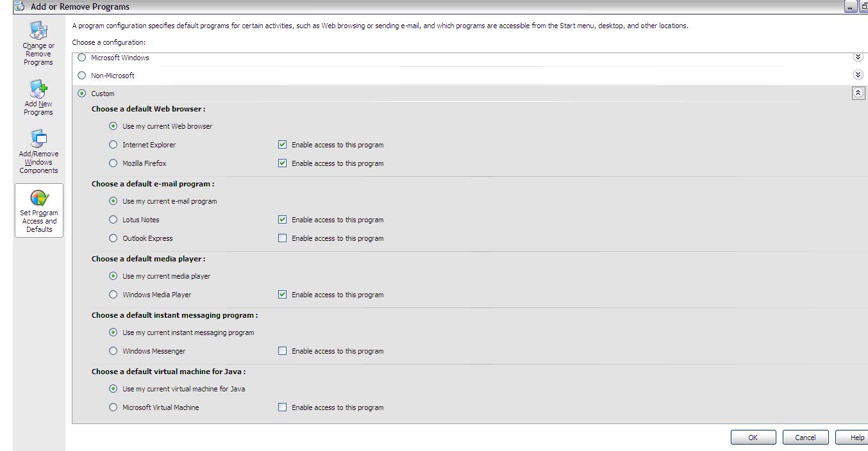This screenshot has width=868, height=451.
Task: Collapse the Custom configuration section
Action: 858,94
